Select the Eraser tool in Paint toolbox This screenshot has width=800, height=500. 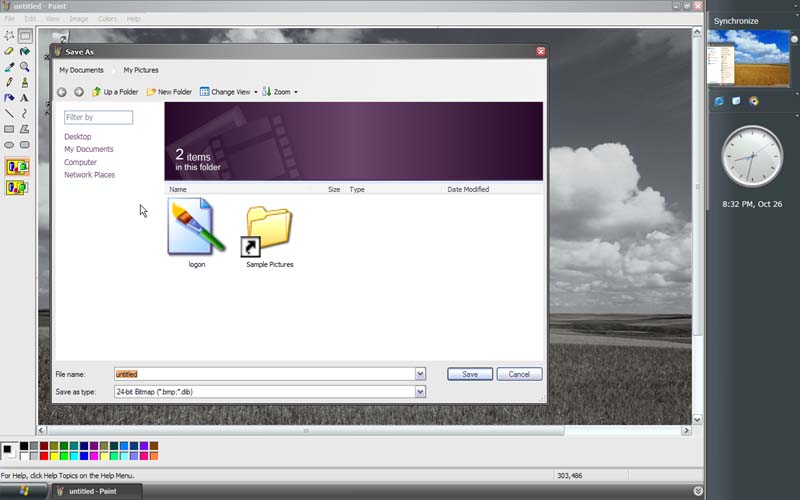pos(9,51)
